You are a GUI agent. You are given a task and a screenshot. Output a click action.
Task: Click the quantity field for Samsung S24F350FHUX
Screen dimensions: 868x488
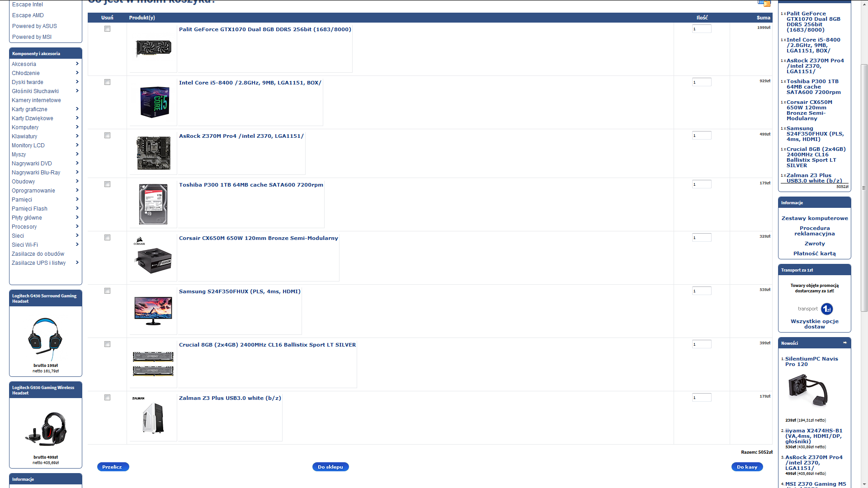[702, 291]
